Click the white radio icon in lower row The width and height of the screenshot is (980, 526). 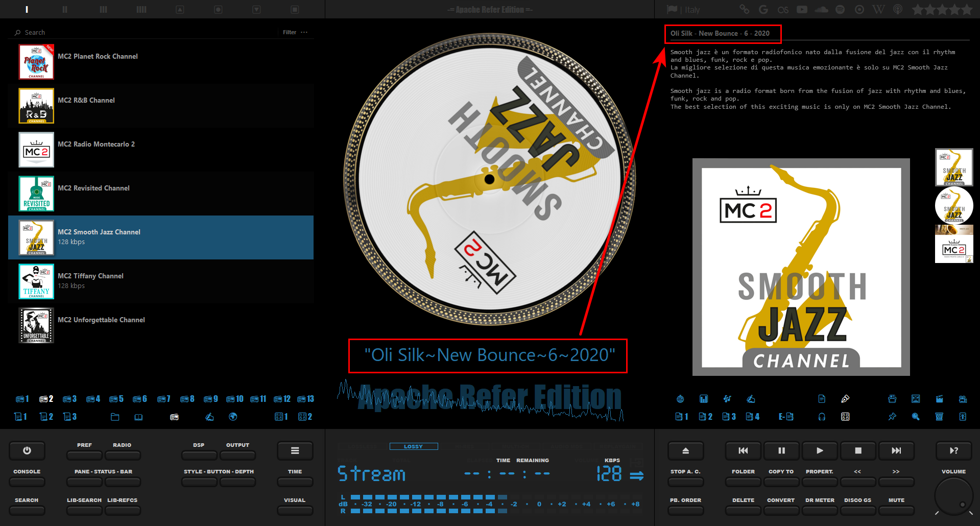(x=174, y=417)
